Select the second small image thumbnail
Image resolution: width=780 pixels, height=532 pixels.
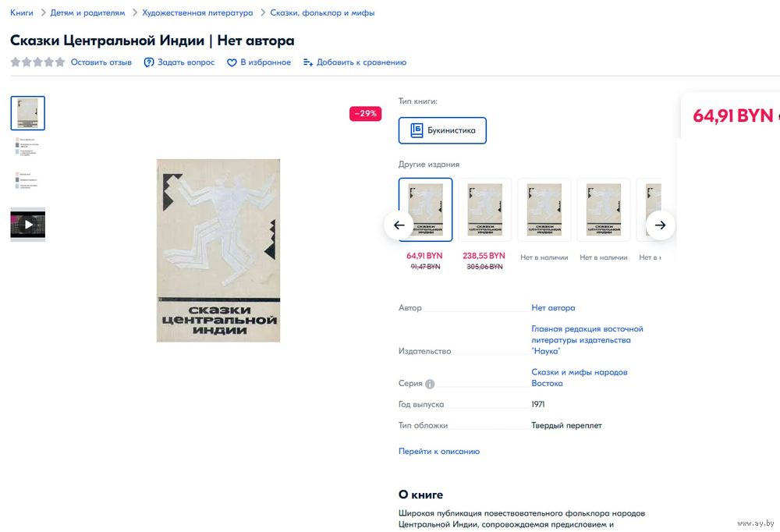click(28, 147)
